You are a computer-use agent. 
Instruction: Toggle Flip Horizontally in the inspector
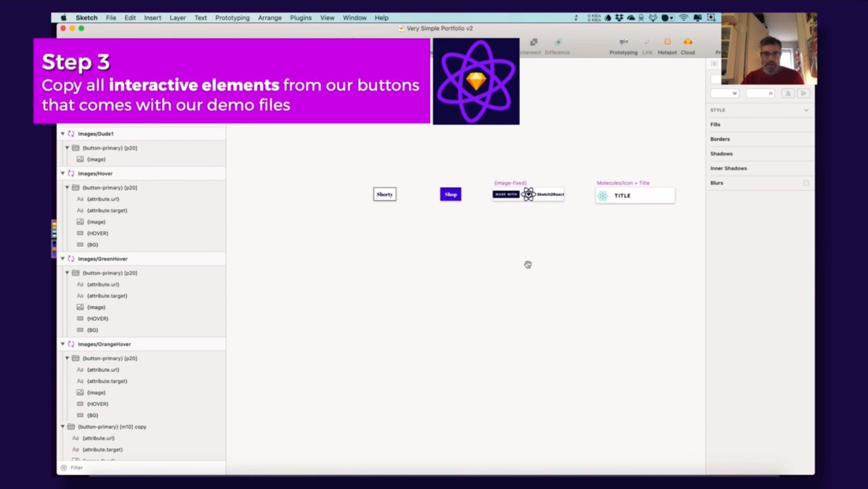click(x=788, y=93)
